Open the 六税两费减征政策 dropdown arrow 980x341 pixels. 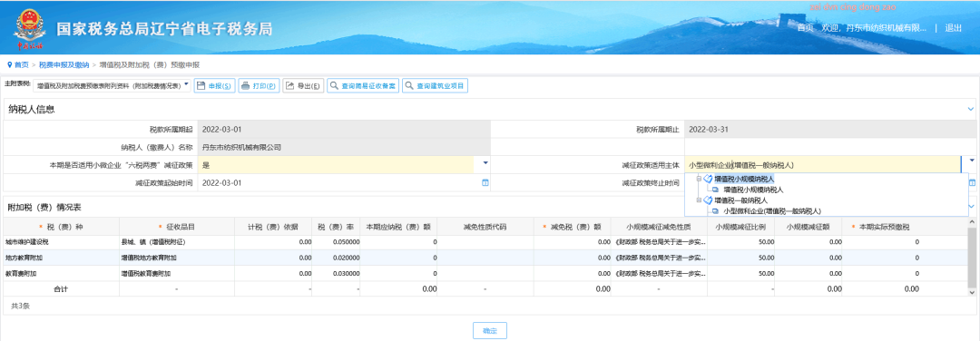click(485, 162)
